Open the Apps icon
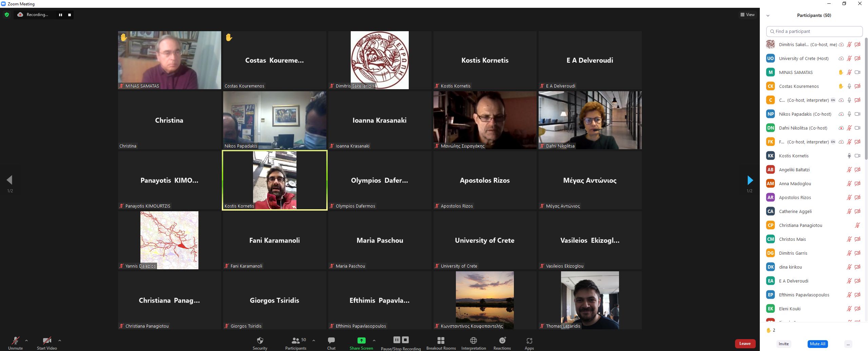The image size is (868, 351). (x=529, y=340)
